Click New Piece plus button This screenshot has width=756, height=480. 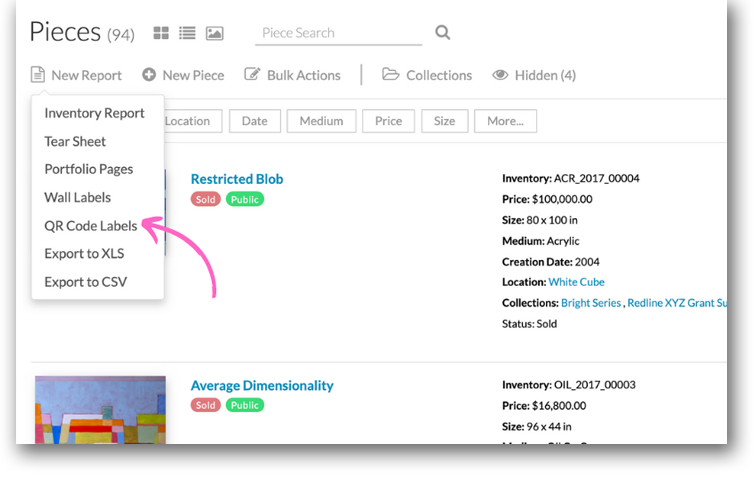(183, 75)
